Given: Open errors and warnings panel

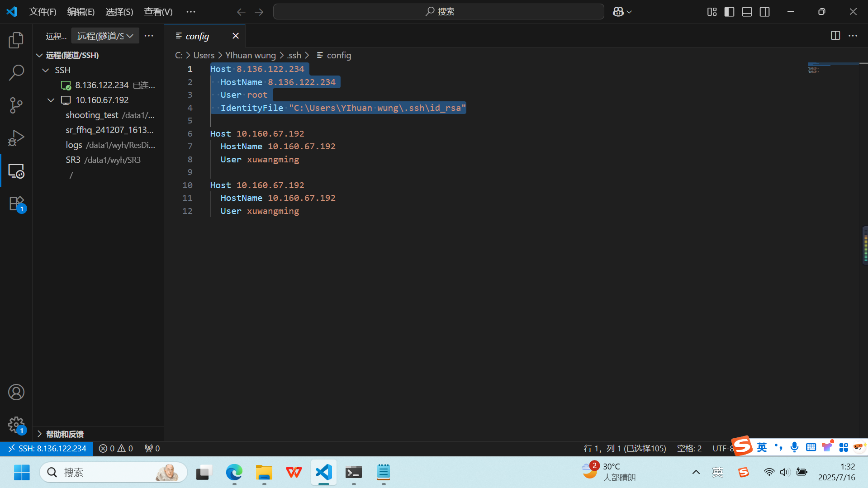Looking at the screenshot, I should (x=116, y=448).
